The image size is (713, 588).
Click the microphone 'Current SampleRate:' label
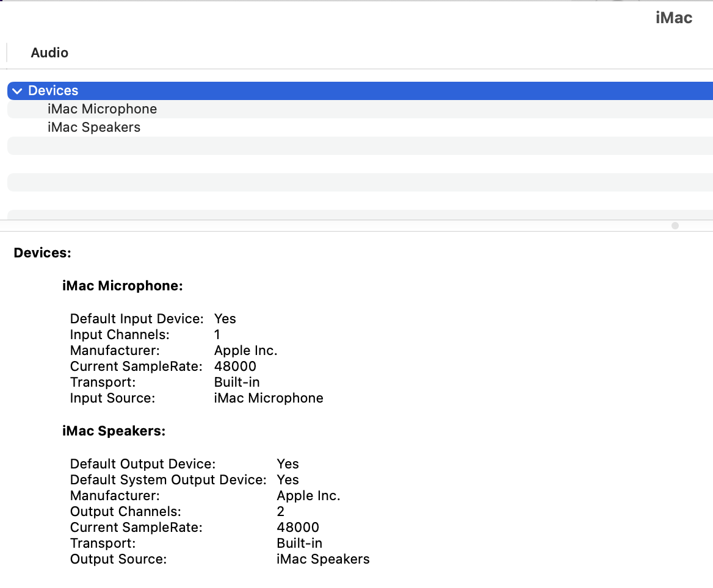(x=136, y=366)
